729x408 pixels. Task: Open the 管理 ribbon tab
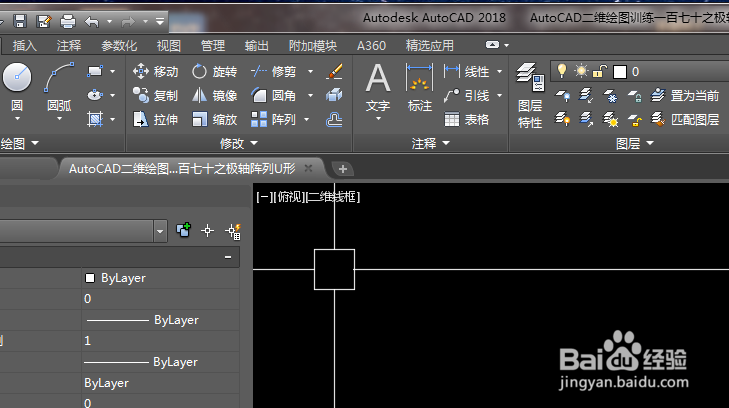[x=212, y=46]
